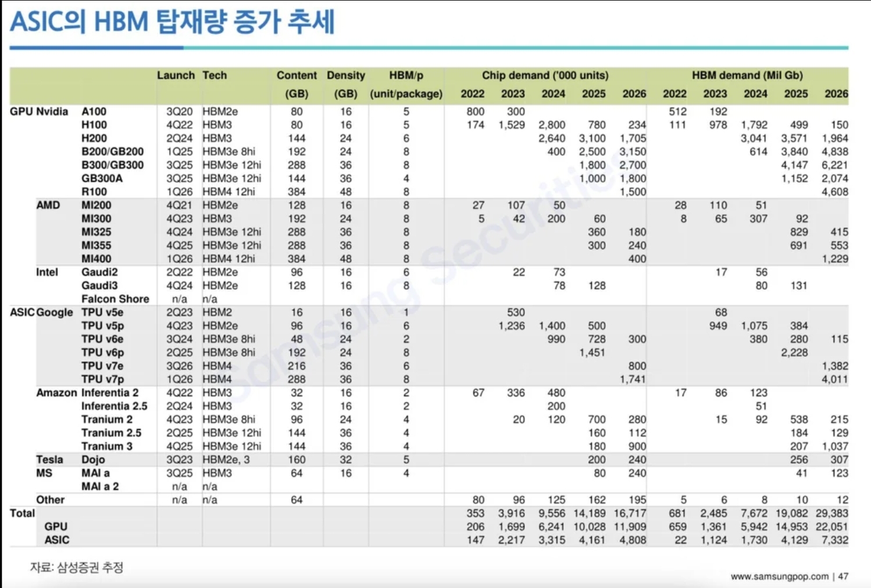Select the 'HBM/p' column header
This screenshot has height=588, width=871.
point(406,76)
